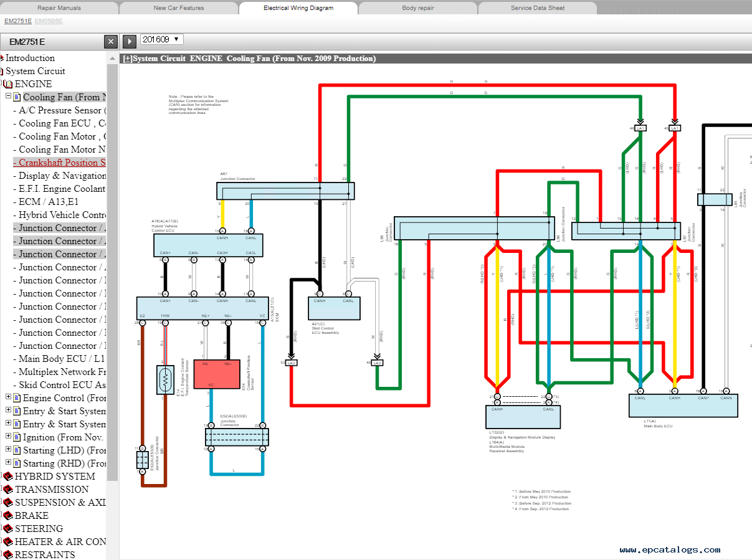The image size is (752, 560).
Task: Click the A67 Junction Connector block
Action: pos(286,191)
